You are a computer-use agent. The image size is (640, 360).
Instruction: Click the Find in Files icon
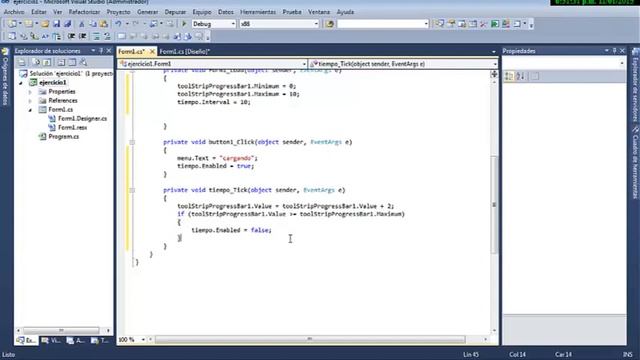(329, 24)
